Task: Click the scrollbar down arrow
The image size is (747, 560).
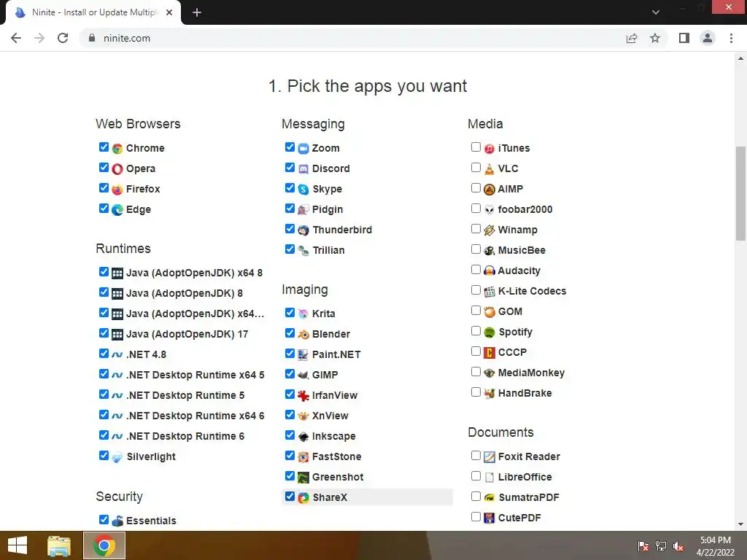Action: click(x=740, y=524)
